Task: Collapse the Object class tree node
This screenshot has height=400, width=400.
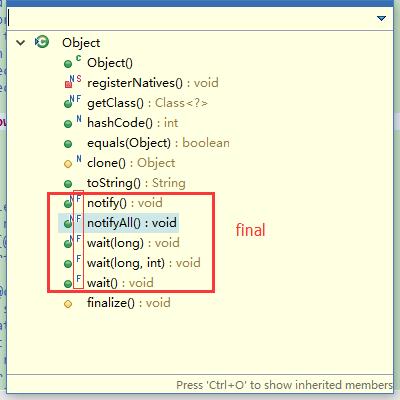Action: click(x=21, y=43)
